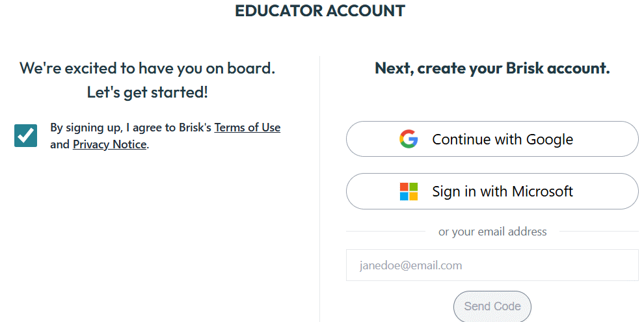Open the Terms of Use link
The width and height of the screenshot is (644, 322).
pos(247,127)
